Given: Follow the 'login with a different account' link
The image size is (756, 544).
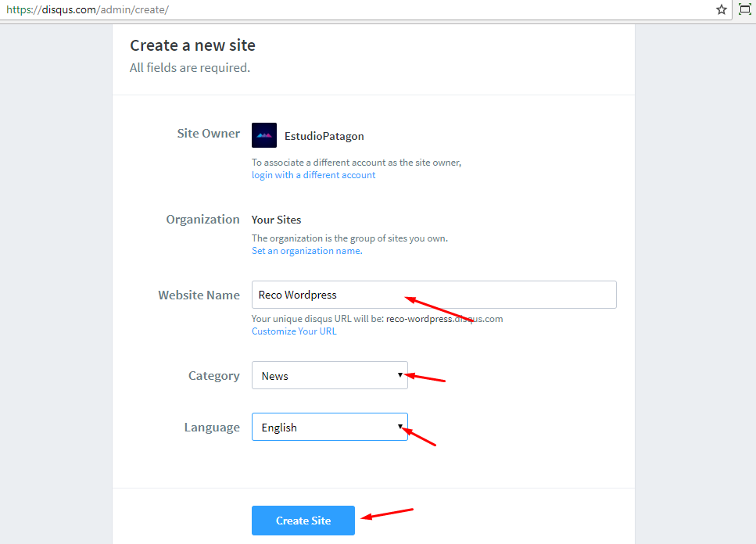Looking at the screenshot, I should click(313, 175).
